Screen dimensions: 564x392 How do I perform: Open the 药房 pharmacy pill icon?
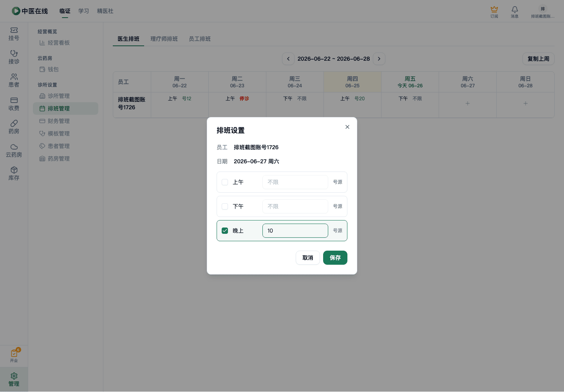(x=14, y=123)
